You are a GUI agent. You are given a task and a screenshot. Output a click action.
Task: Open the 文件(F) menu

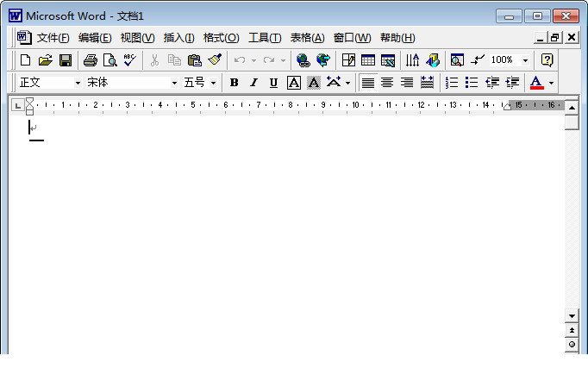[x=53, y=38]
